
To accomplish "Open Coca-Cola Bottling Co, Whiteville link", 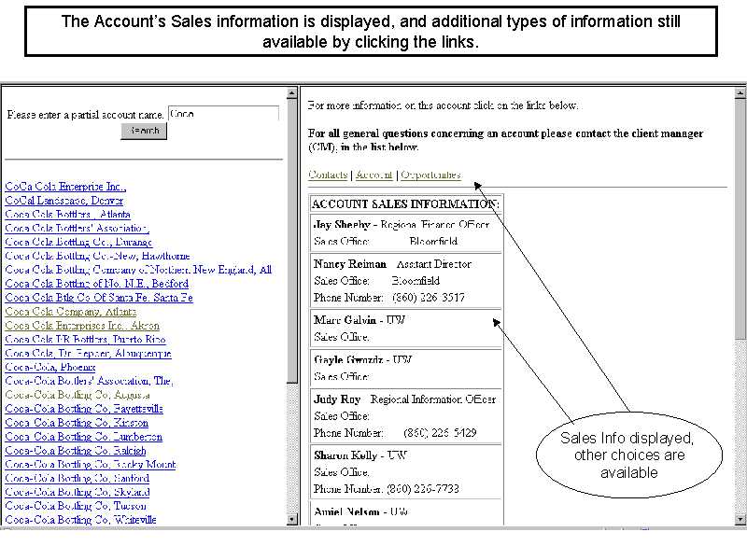I will point(80,520).
